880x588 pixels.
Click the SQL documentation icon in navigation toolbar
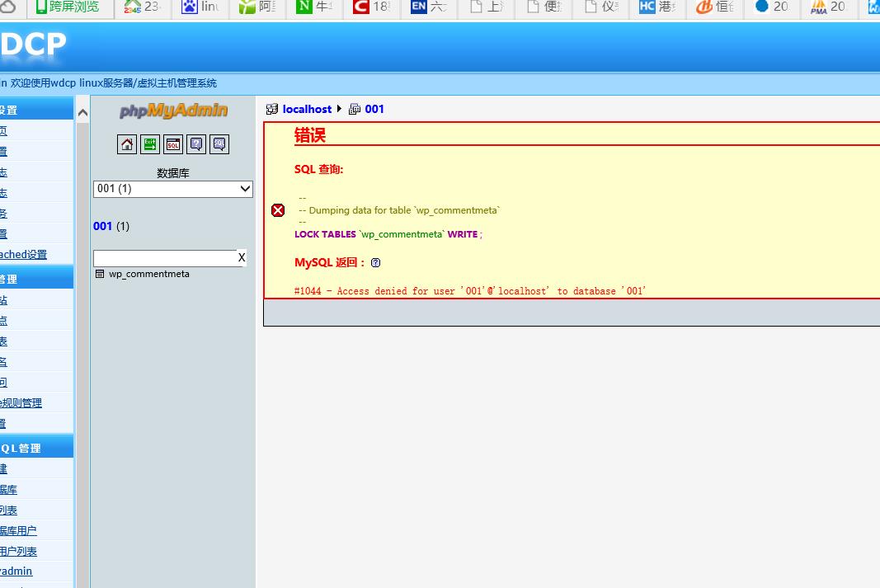(219, 144)
